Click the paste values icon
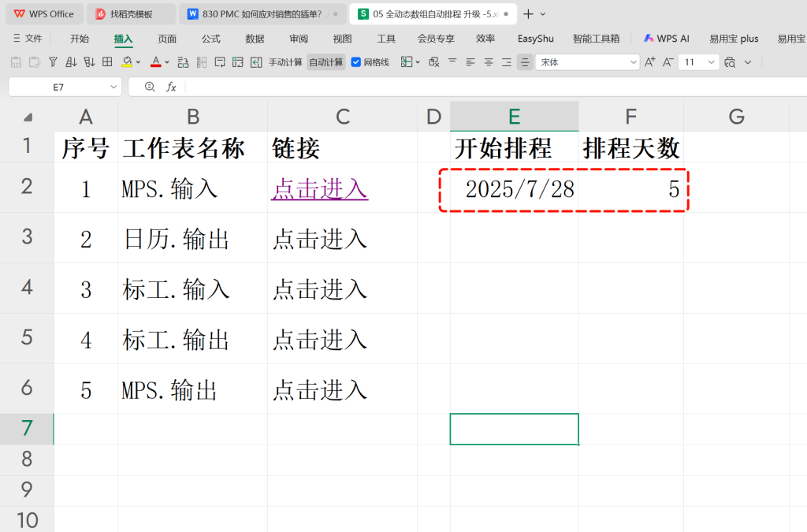 pyautogui.click(x=16, y=62)
